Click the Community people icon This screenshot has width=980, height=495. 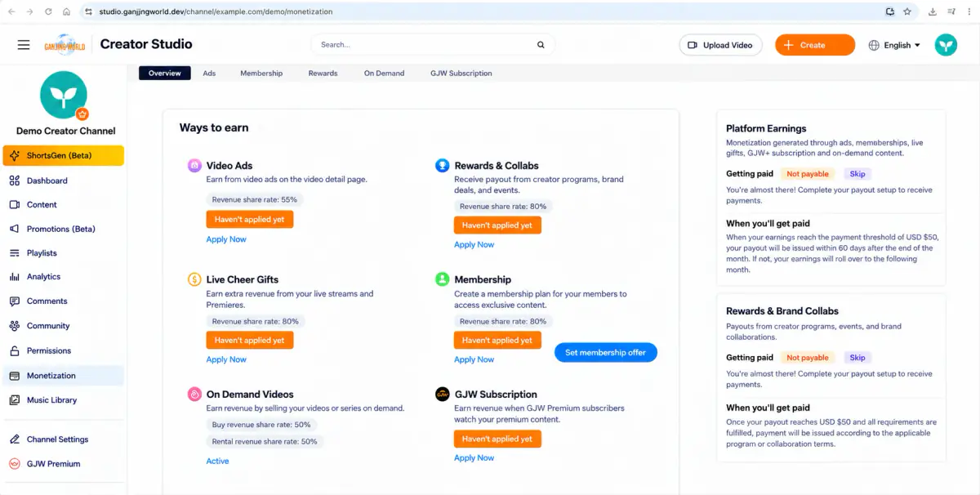click(x=15, y=325)
